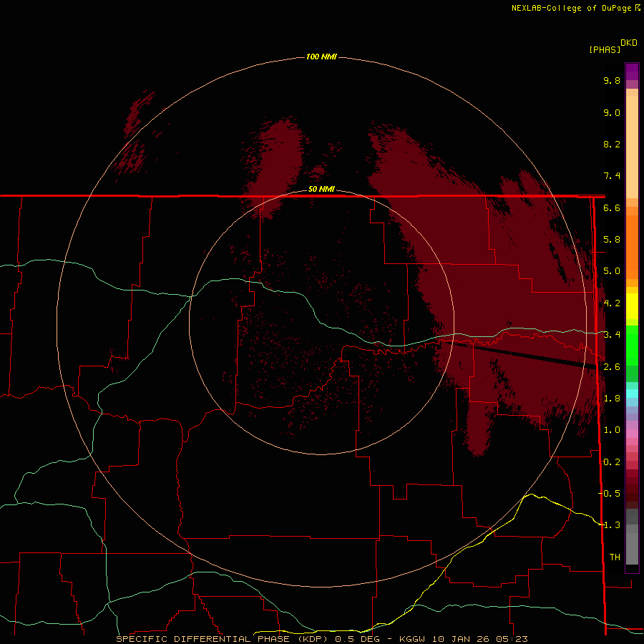Click the 5.8 scale value
The image size is (644, 644).
pos(612,240)
